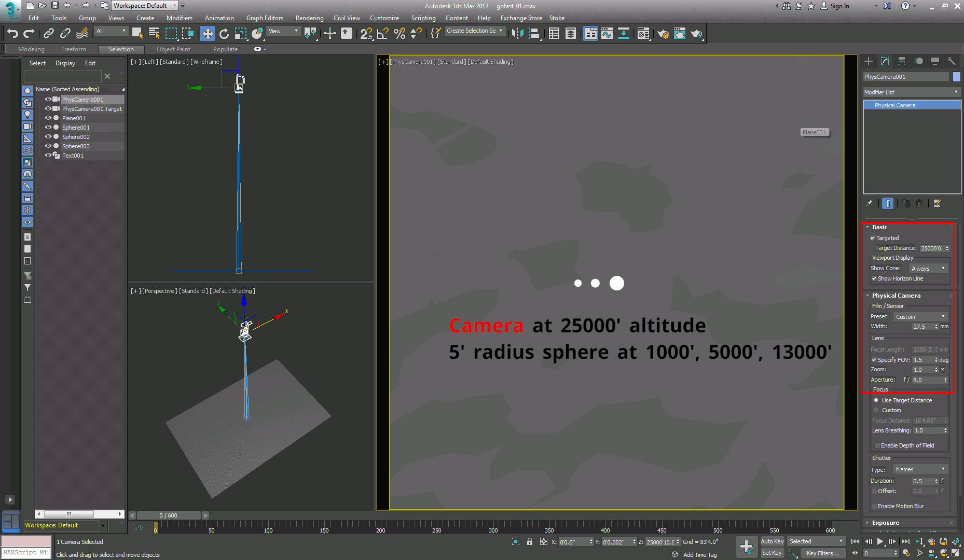Click the Key Filters button
Image resolution: width=964 pixels, height=560 pixels.
coord(822,553)
